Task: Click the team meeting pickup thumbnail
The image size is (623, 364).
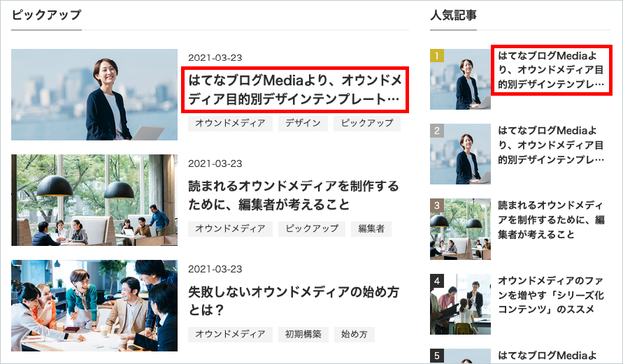Action: click(x=94, y=305)
